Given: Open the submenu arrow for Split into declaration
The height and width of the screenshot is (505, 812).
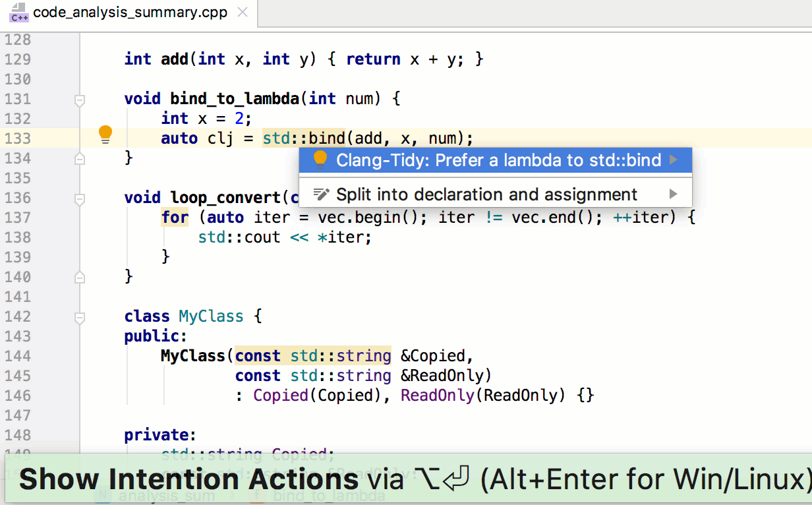Looking at the screenshot, I should (x=673, y=194).
